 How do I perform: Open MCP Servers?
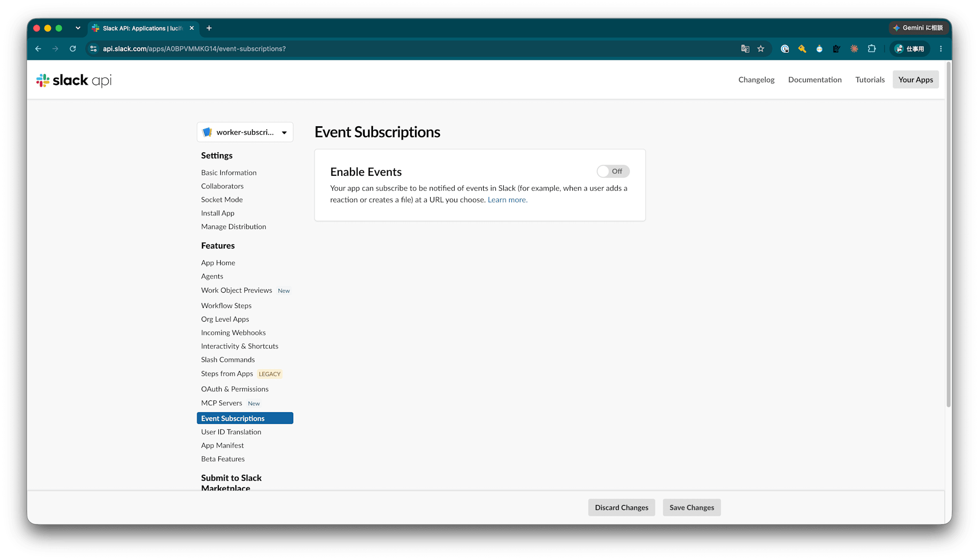pos(222,403)
